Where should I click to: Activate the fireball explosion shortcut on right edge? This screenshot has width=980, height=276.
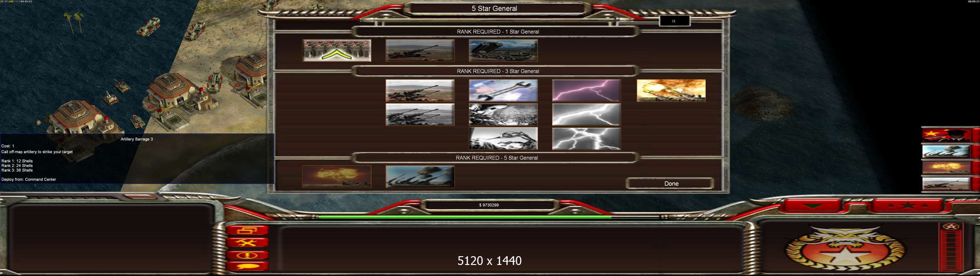(x=946, y=167)
